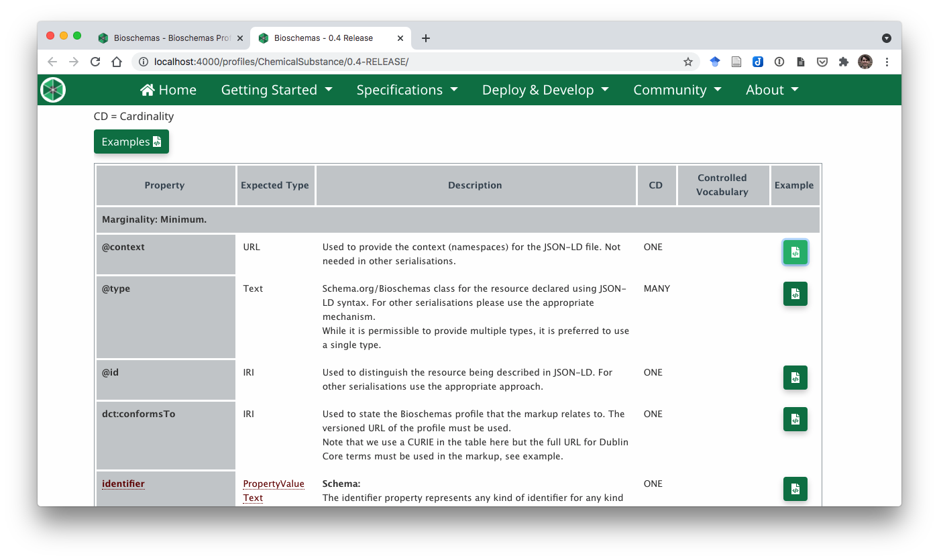Open the @type example file icon
The height and width of the screenshot is (560, 939).
[795, 293]
